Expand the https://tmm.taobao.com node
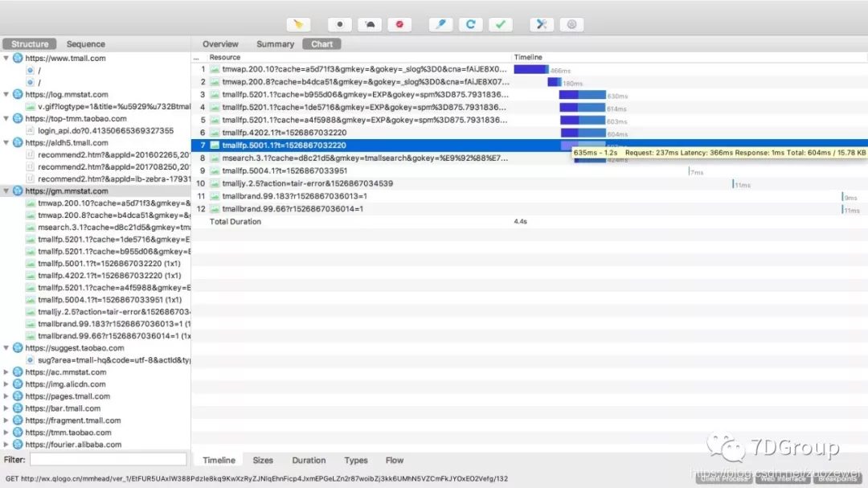This screenshot has width=868, height=488. tap(6, 433)
